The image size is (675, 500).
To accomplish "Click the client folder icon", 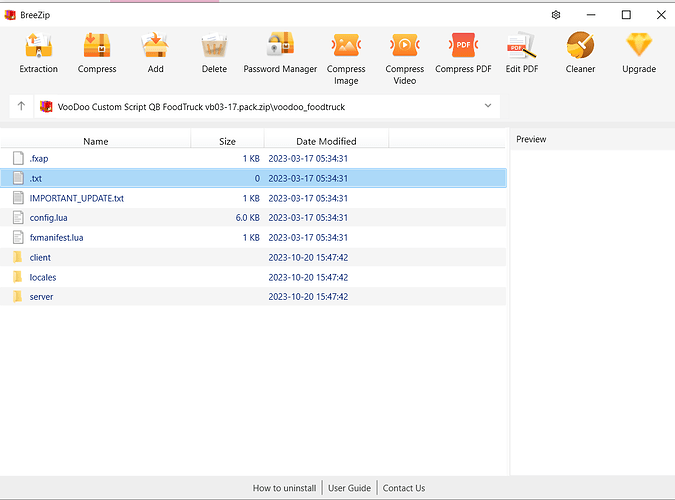I will pos(18,257).
